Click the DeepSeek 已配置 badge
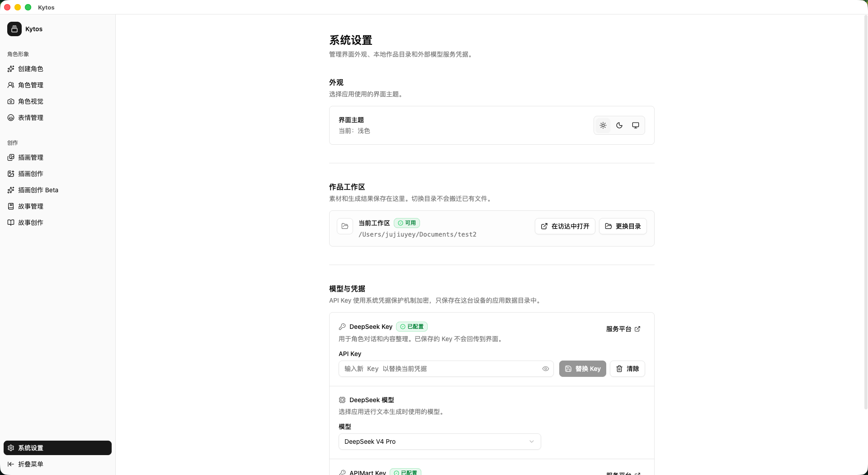This screenshot has width=868, height=475. click(x=412, y=327)
